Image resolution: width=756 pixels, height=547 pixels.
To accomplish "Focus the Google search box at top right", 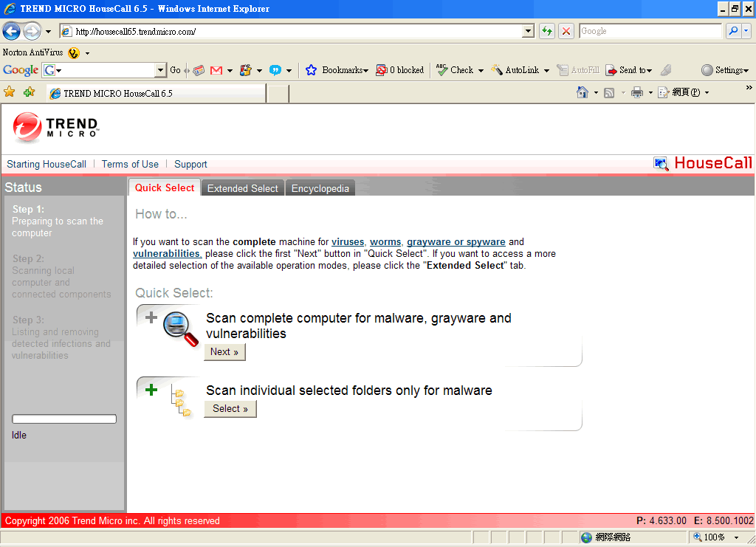I will [x=651, y=31].
